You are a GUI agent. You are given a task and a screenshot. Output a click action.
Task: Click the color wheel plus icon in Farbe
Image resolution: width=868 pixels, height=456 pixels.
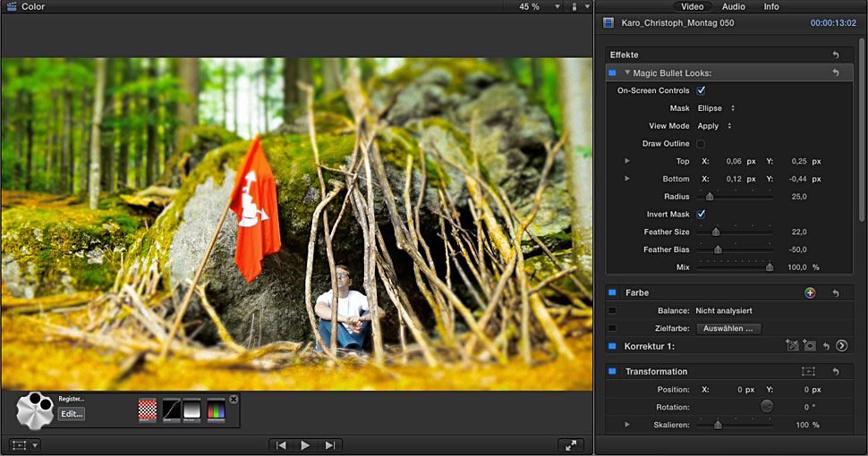[x=810, y=292]
